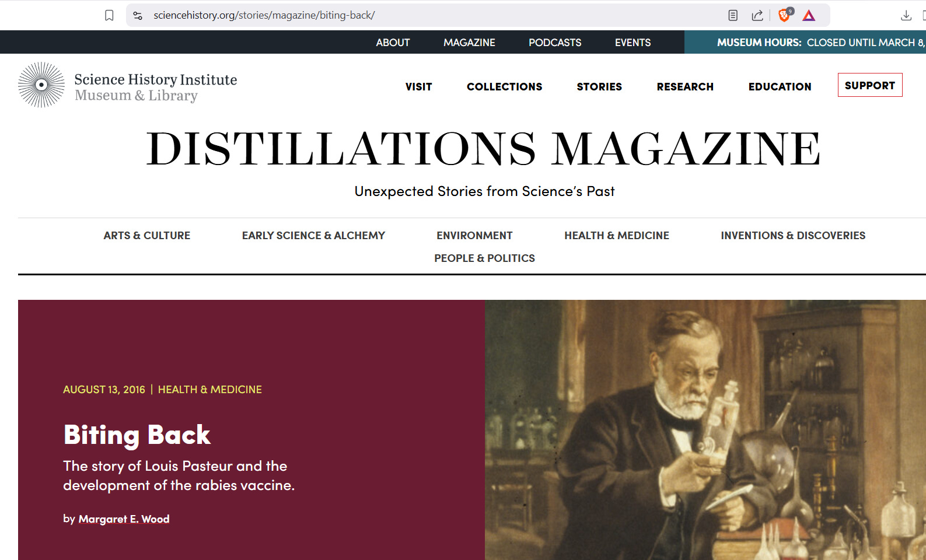Open Brave Shields lion icon
This screenshot has height=560, width=926.
click(x=785, y=15)
